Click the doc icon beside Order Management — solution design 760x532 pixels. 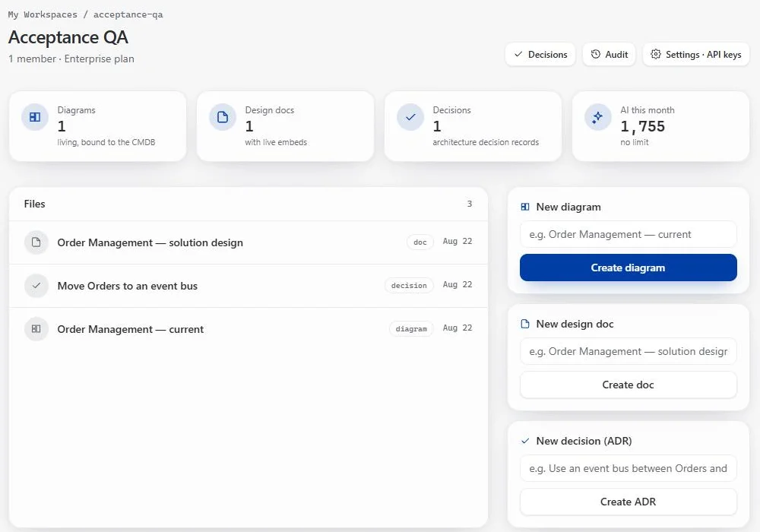pos(36,242)
